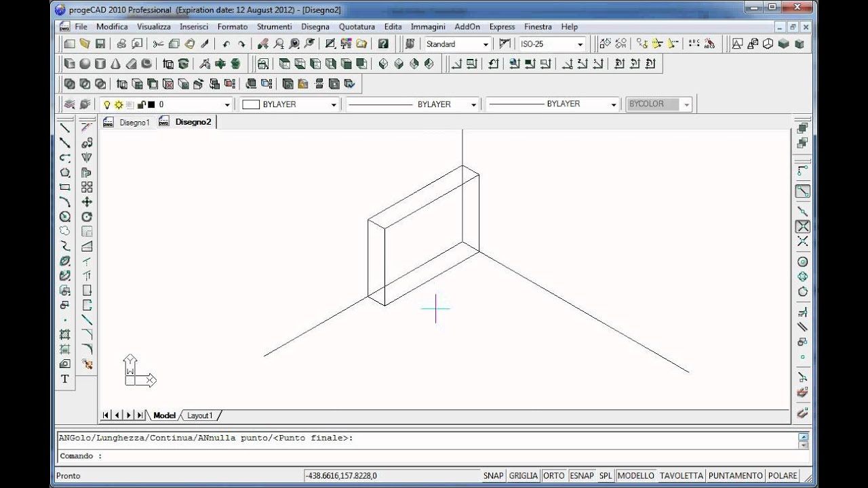Click the Intersection object snap icon
Viewport: 868px width, 488px height.
(803, 227)
